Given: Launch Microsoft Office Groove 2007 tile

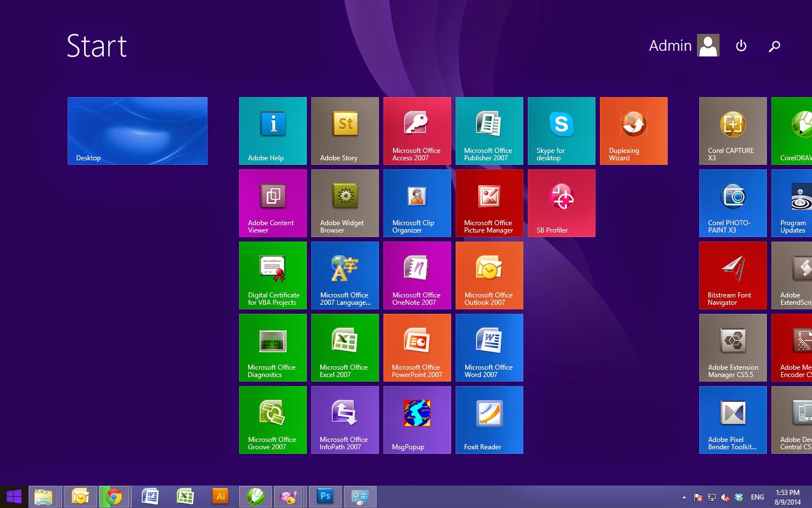Looking at the screenshot, I should 273,420.
